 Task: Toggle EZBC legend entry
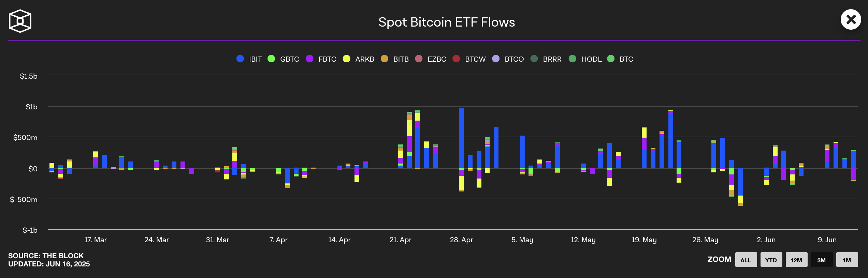[x=431, y=59]
